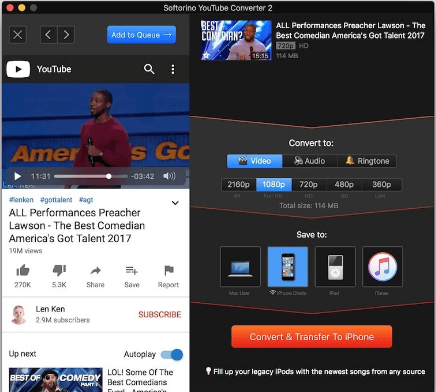Select the queued video title text

pos(350,30)
